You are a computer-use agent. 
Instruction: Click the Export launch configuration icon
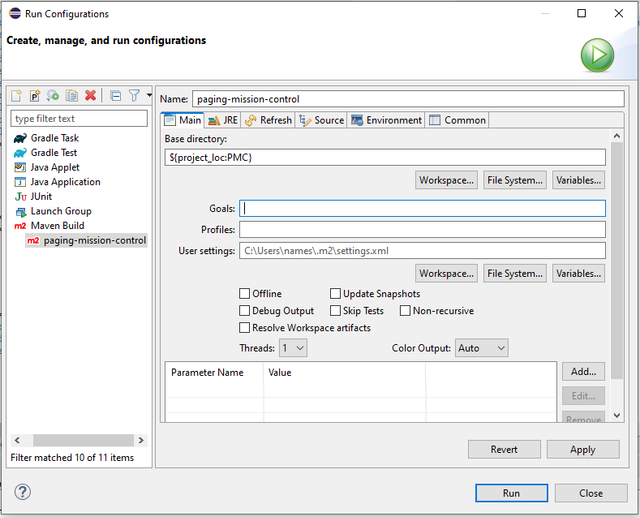(x=53, y=96)
